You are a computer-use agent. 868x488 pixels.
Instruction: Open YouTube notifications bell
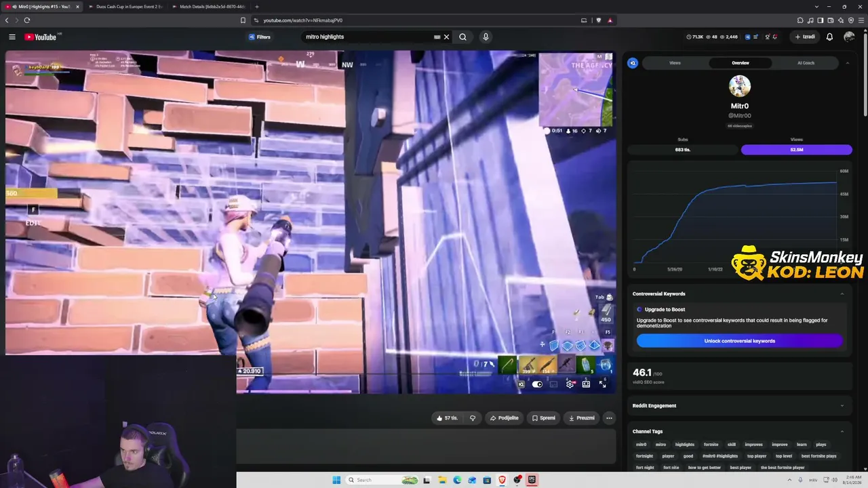point(829,37)
